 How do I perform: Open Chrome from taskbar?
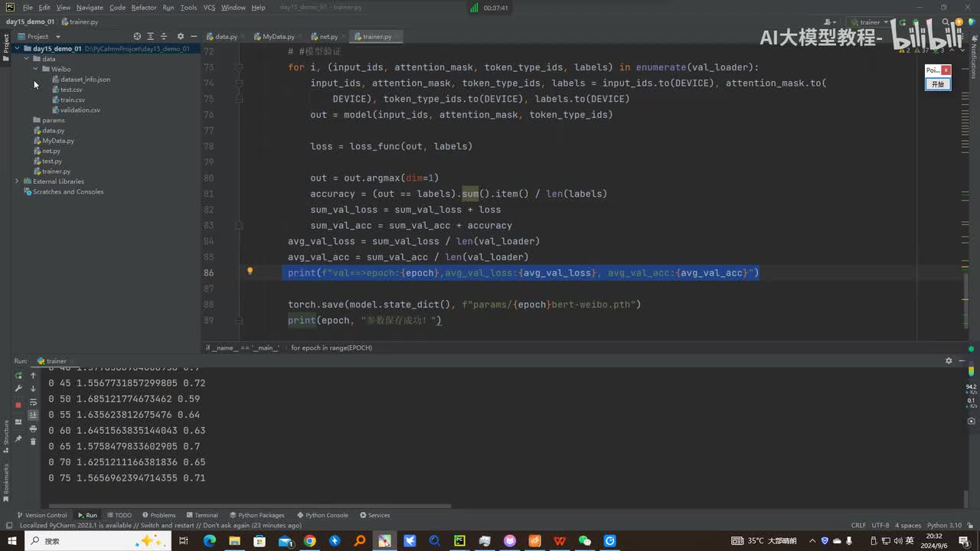[x=309, y=541]
